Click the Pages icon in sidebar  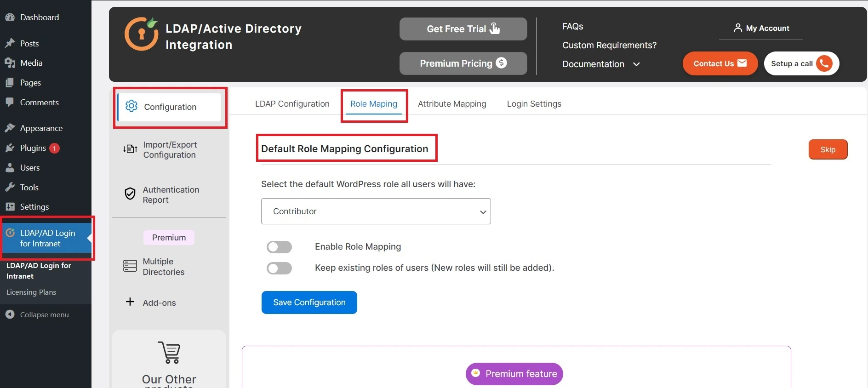tap(10, 83)
